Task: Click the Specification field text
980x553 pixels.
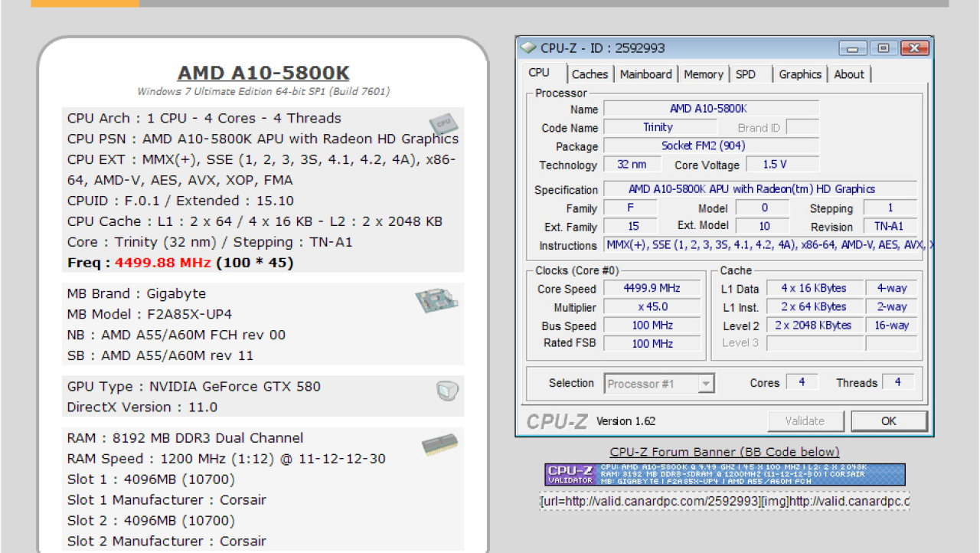Action: point(760,189)
